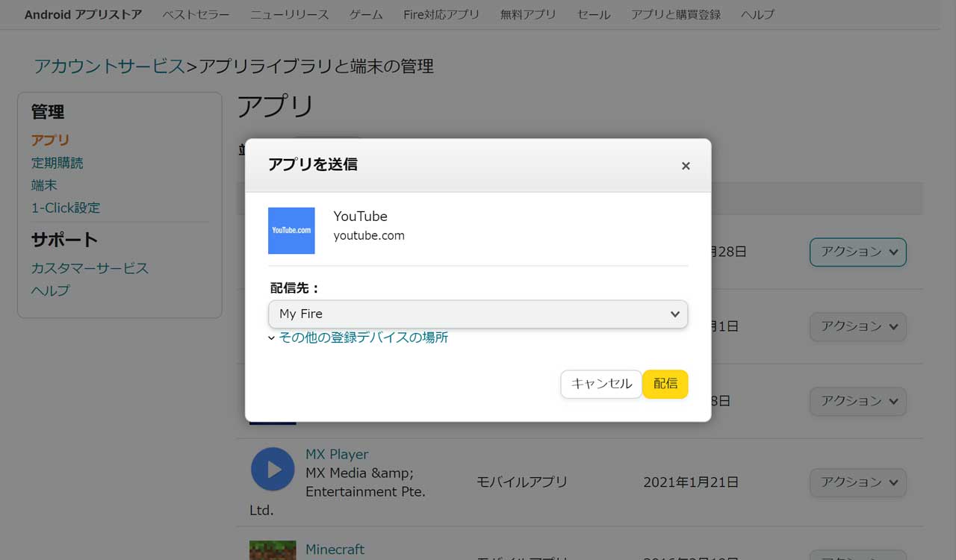This screenshot has height=560, width=956.
Task: Click the 2021年1月21日 date cell
Action: (x=691, y=482)
